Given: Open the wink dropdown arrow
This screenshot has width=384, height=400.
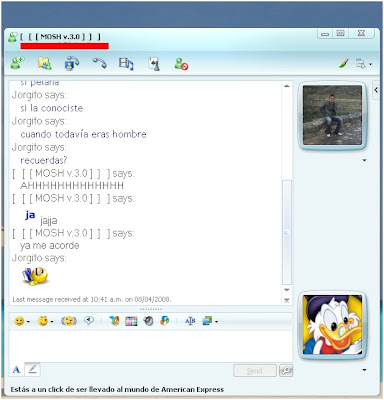Looking at the screenshot, I should click(x=52, y=322).
